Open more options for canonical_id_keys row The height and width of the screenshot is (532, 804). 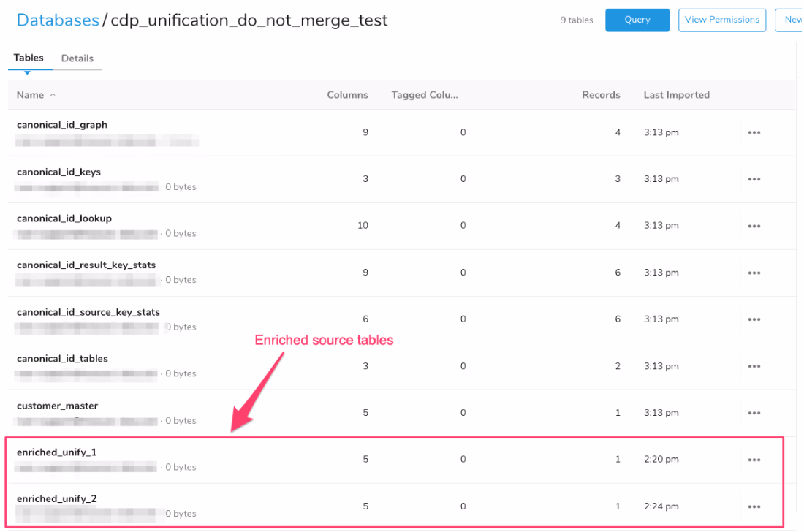[754, 180]
